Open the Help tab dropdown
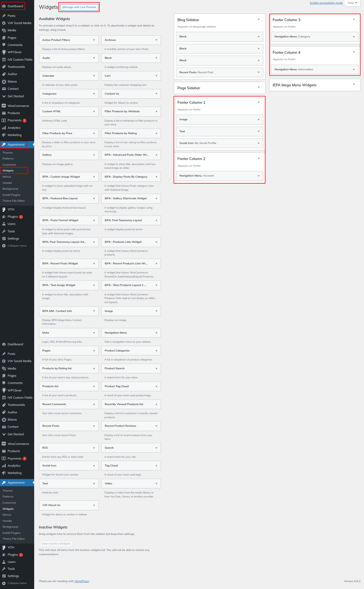 click(x=352, y=3)
